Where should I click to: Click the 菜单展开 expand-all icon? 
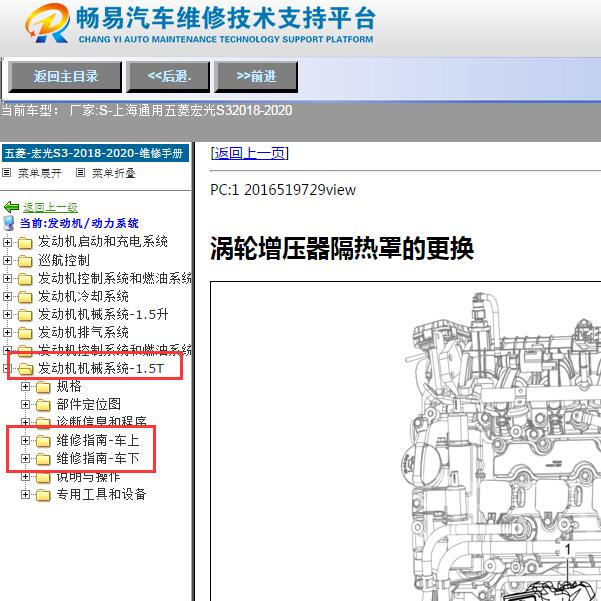pos(7,172)
